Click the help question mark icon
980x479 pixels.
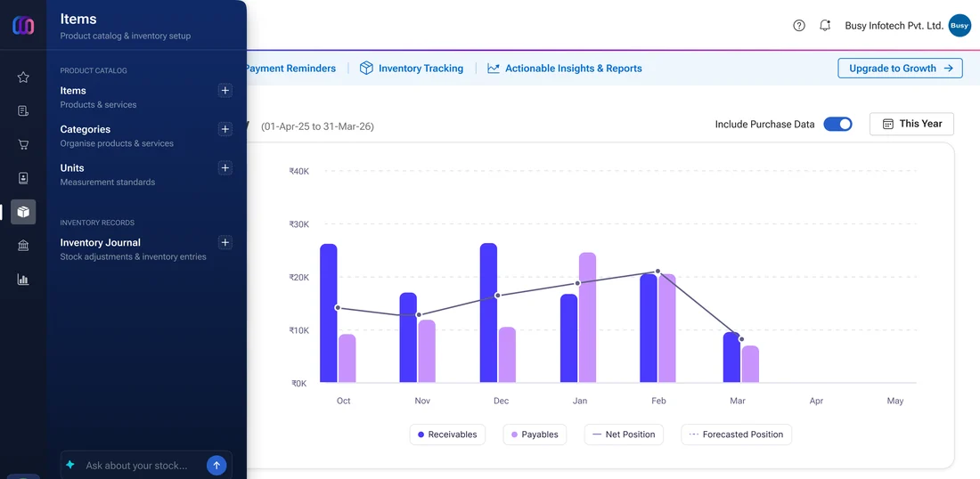[799, 26]
